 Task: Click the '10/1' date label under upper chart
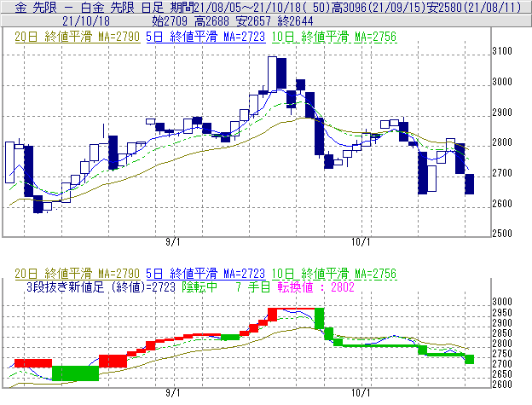click(x=361, y=242)
